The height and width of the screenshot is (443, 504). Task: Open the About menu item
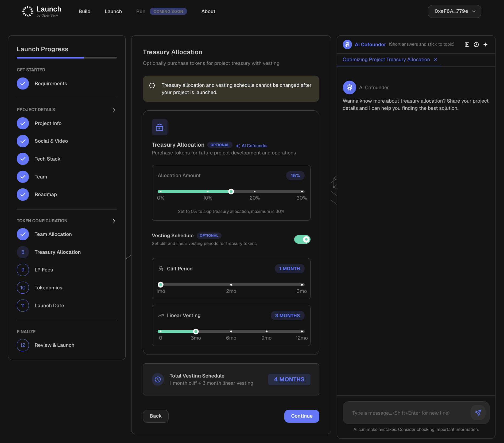point(208,11)
